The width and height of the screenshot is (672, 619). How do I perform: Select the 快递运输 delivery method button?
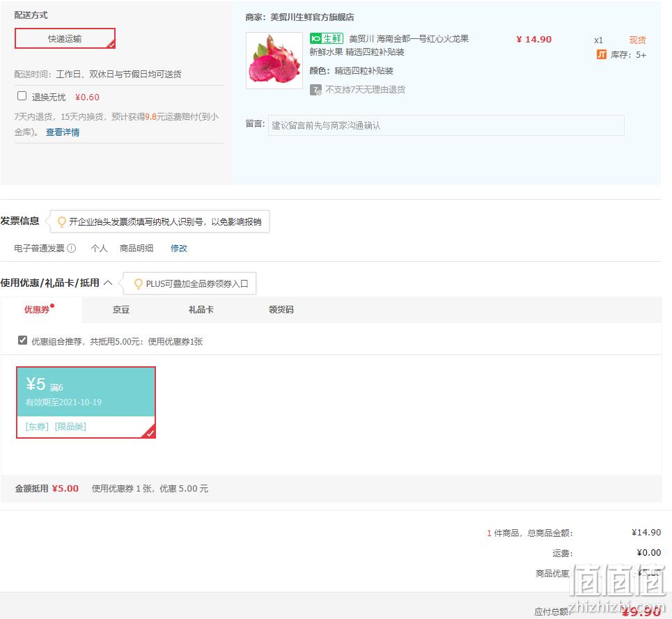tap(65, 38)
